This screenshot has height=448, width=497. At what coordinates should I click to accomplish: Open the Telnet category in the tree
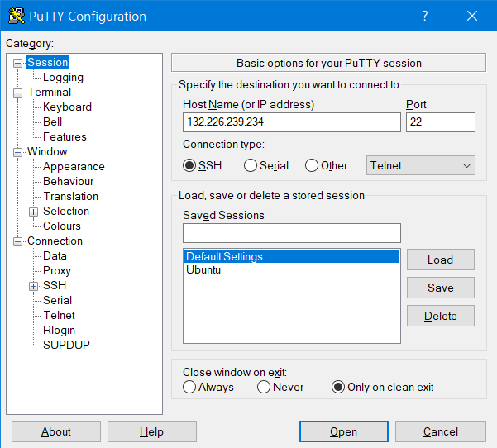pos(59,316)
